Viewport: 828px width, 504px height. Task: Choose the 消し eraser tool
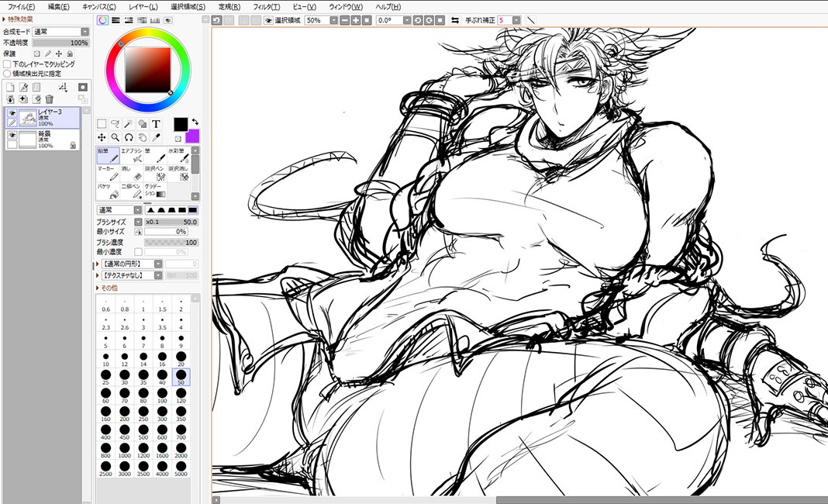tap(132, 173)
